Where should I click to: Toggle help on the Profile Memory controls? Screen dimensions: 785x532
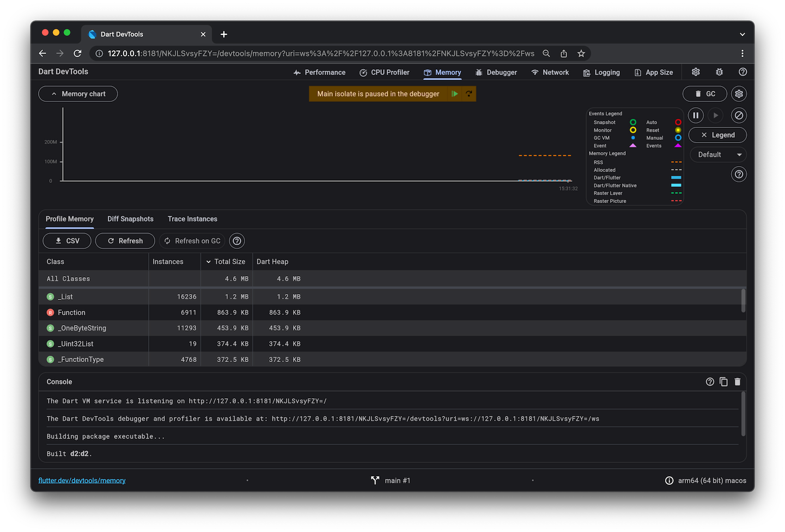coord(236,241)
